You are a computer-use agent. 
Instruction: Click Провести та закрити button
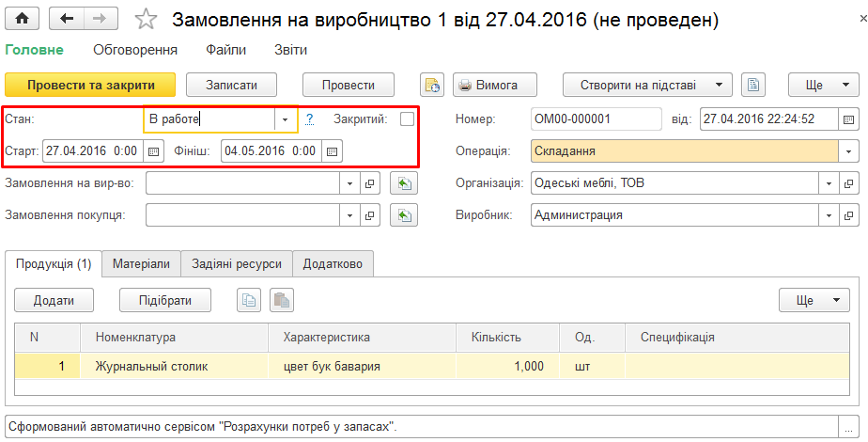[x=90, y=86]
